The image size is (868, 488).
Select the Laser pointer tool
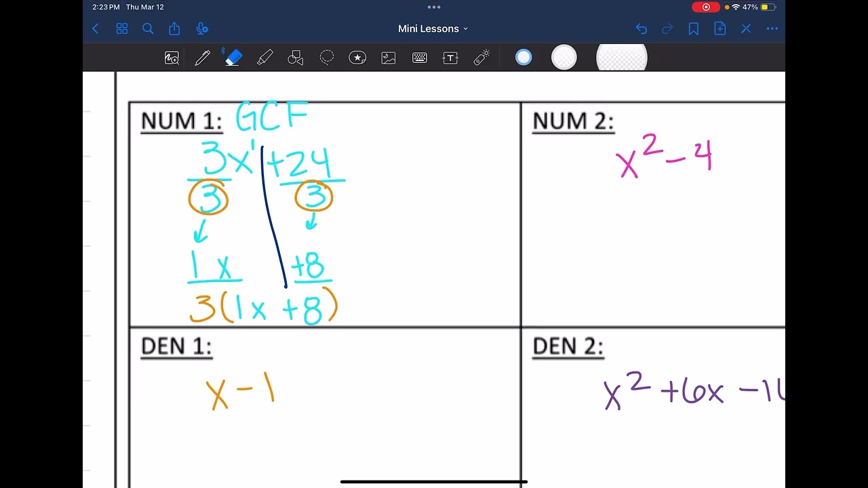pos(481,58)
